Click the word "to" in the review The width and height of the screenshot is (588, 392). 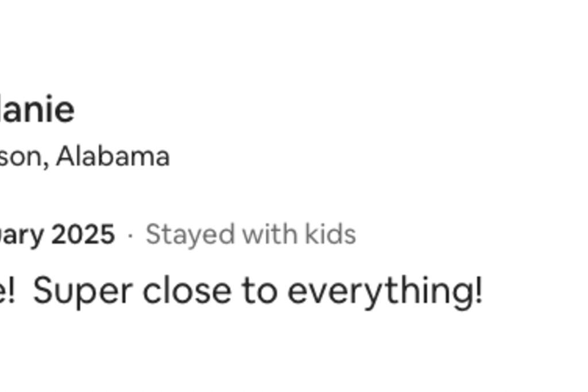[x=260, y=292]
